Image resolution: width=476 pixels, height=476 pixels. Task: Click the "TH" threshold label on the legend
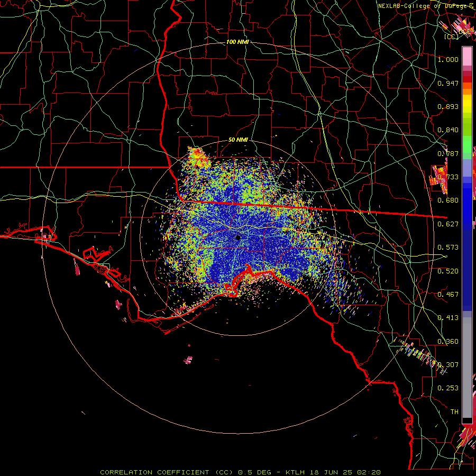454,411
